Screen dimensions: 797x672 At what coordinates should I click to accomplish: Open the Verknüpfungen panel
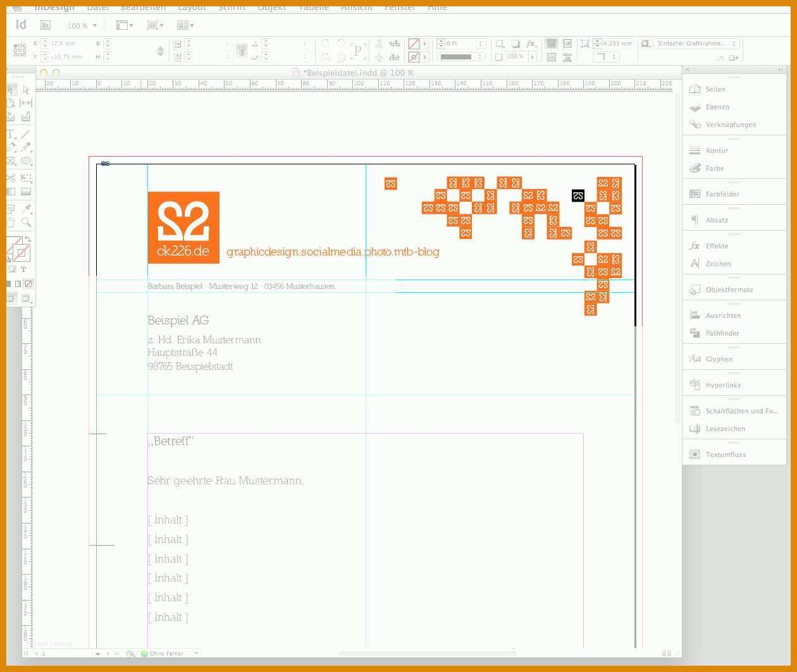click(734, 125)
